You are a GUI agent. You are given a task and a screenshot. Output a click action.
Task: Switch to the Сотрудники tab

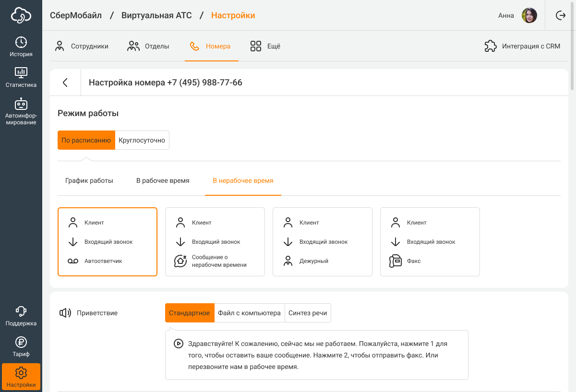coord(82,47)
